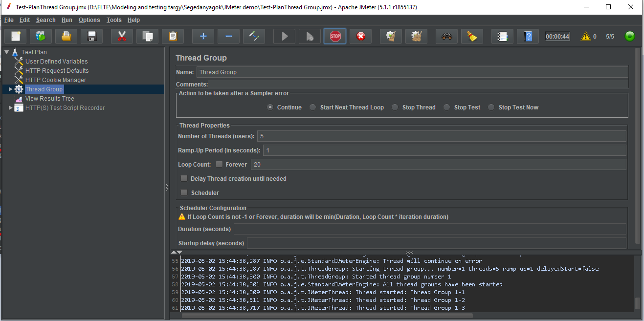
Task: Click the Add plus toolbar icon
Action: coord(203,36)
